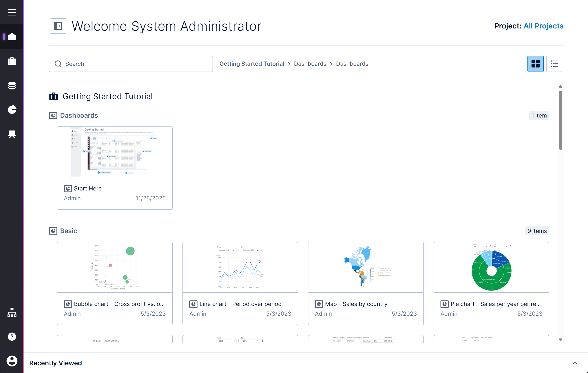This screenshot has height=373, width=588.
Task: Open the Presentations easel sidebar icon
Action: [12, 134]
